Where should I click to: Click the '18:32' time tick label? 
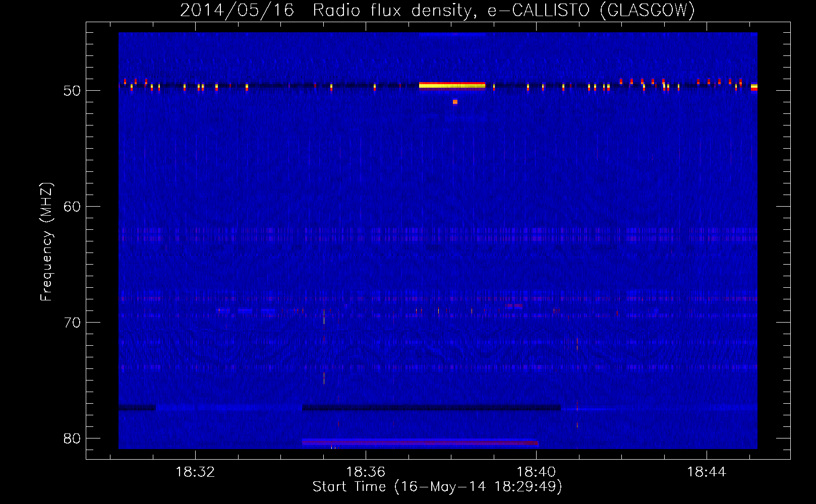point(195,472)
